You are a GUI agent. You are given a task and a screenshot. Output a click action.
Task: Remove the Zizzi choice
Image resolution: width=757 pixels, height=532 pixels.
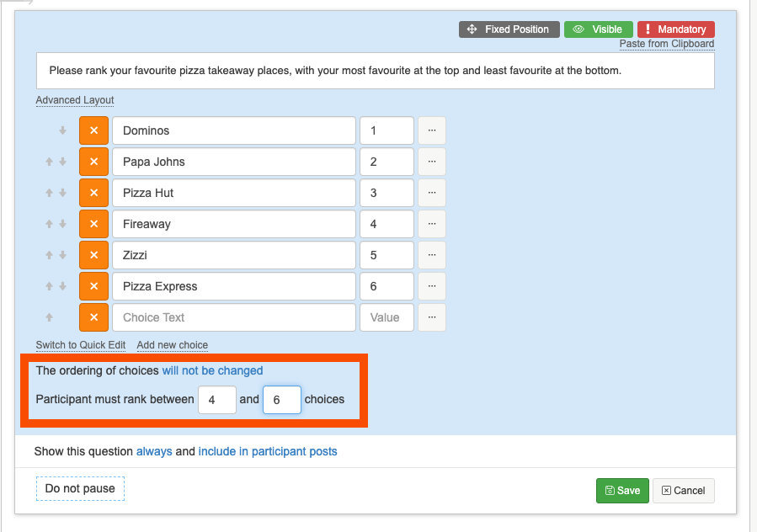93,255
